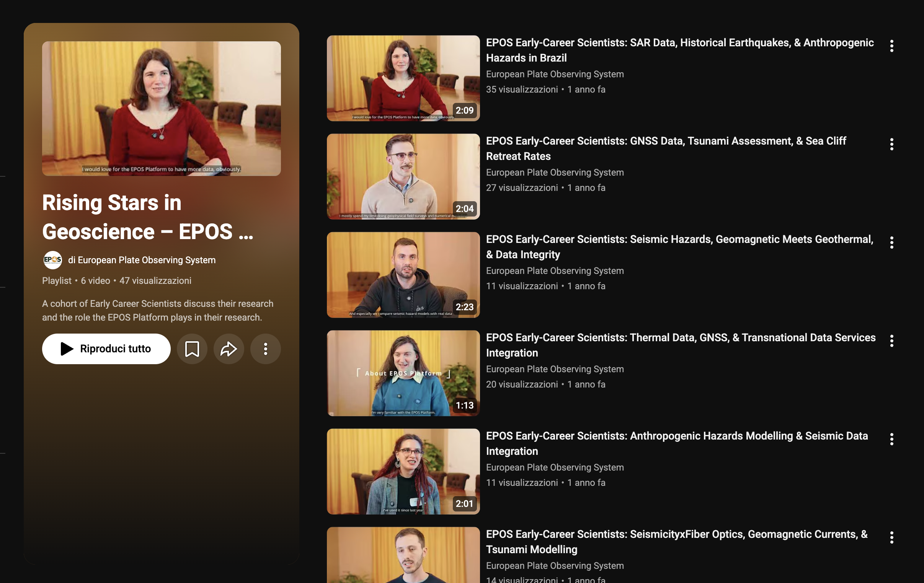Open channel name under SAR Data video
The height and width of the screenshot is (583, 924).
555,74
